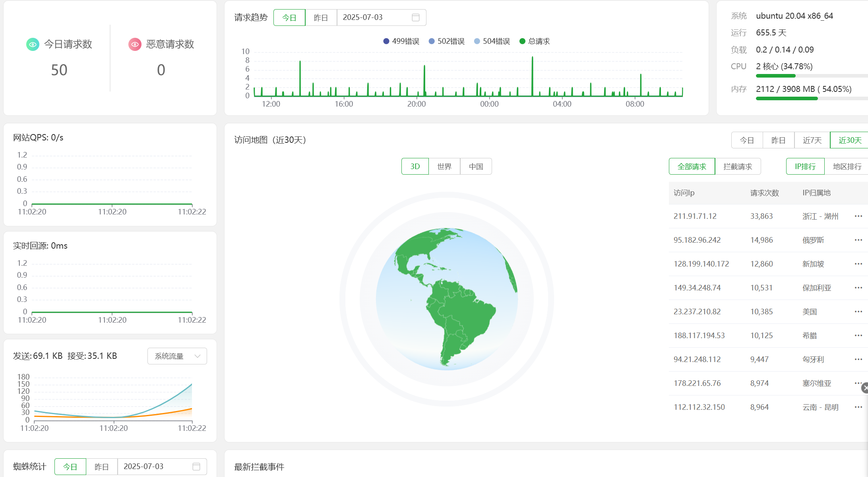Open more options for IP 112.112.32.150
The height and width of the screenshot is (477, 868).
[x=858, y=407]
